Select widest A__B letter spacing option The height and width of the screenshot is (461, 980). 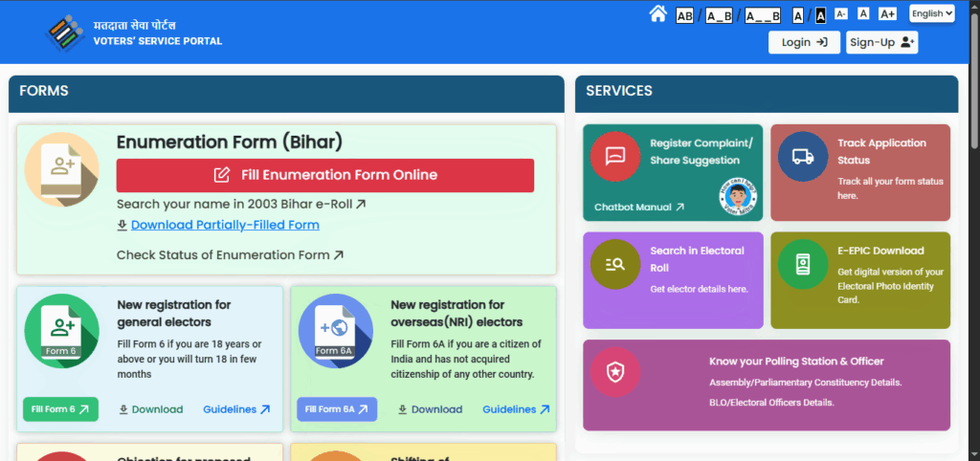[x=762, y=14]
